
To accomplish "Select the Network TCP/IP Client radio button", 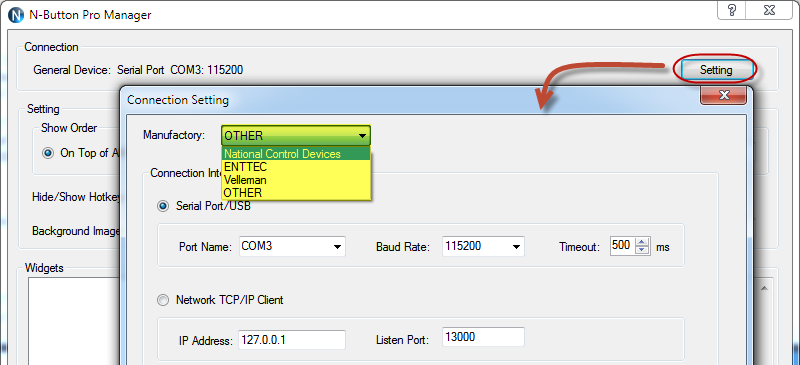I will pyautogui.click(x=163, y=300).
